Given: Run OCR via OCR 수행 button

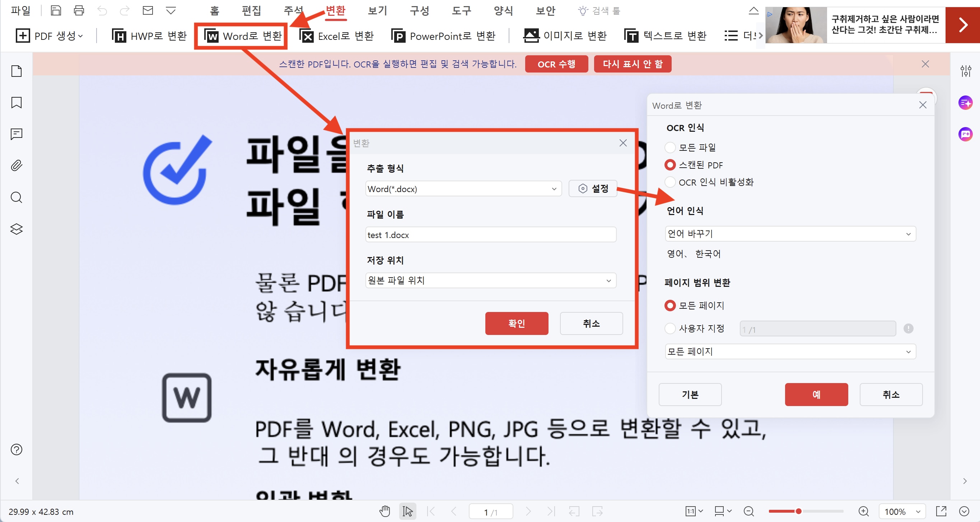Looking at the screenshot, I should click(x=556, y=64).
